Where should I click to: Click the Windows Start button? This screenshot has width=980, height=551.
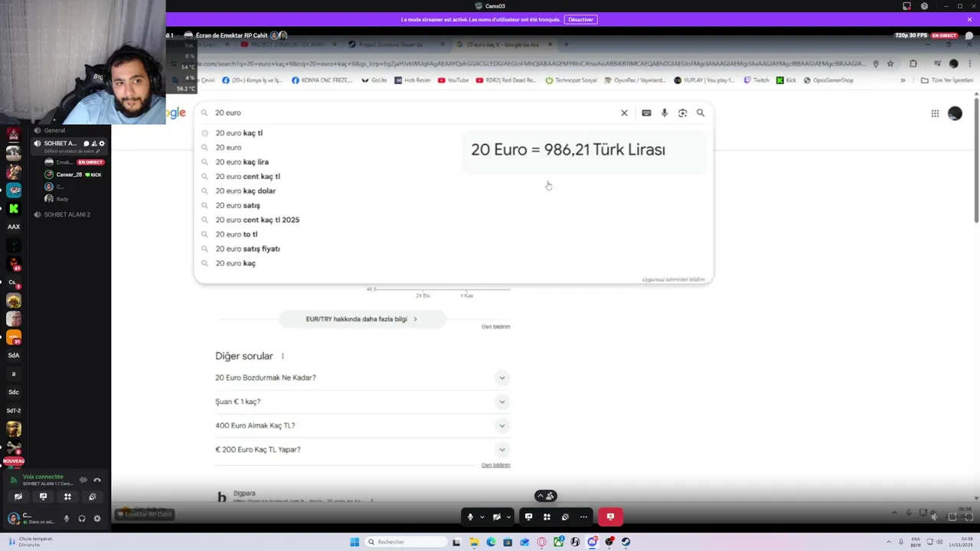click(x=354, y=542)
